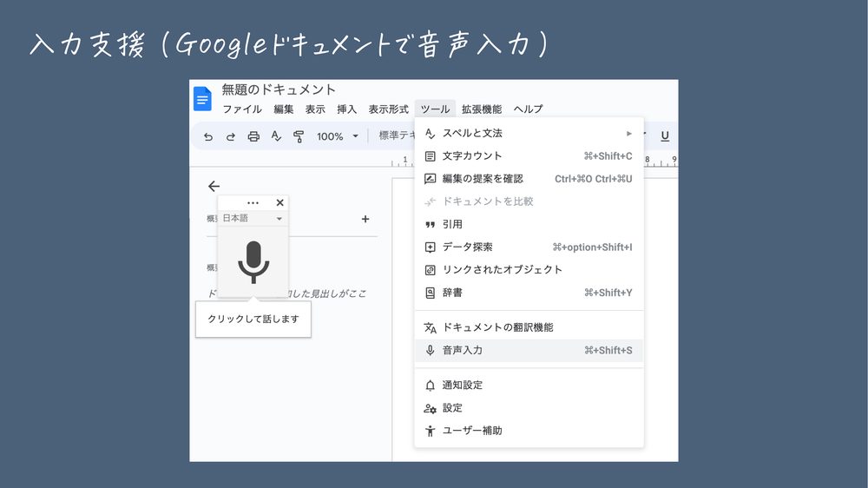Open the 編集 menu
This screenshot has width=868, height=488.
click(x=284, y=109)
